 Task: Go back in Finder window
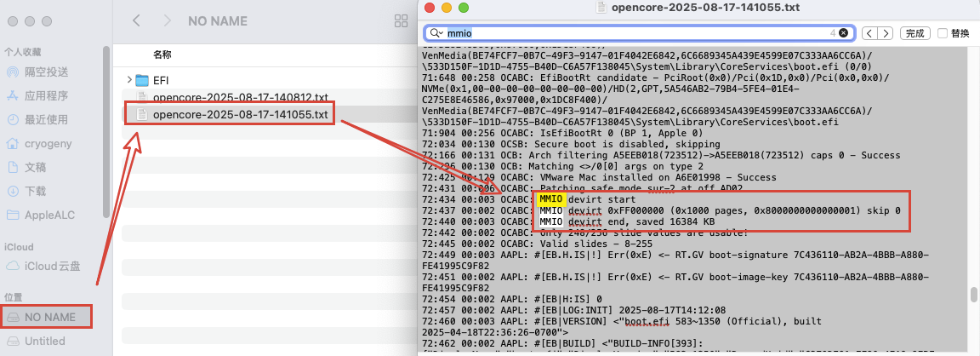tap(136, 20)
